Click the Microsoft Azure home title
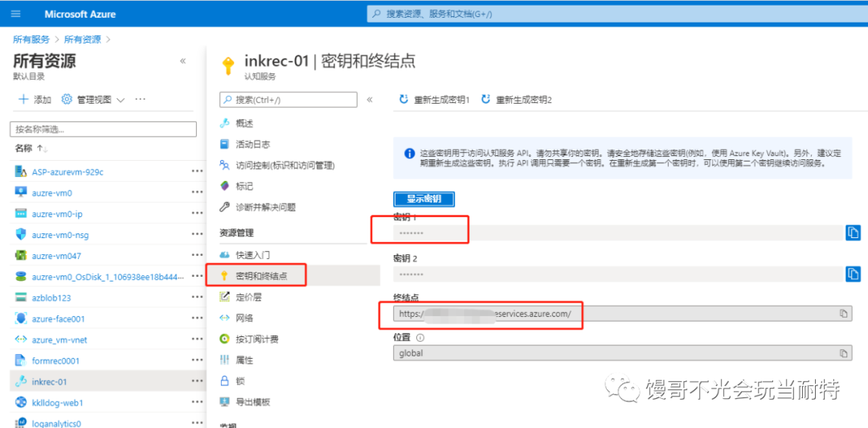The image size is (868, 428). [80, 14]
